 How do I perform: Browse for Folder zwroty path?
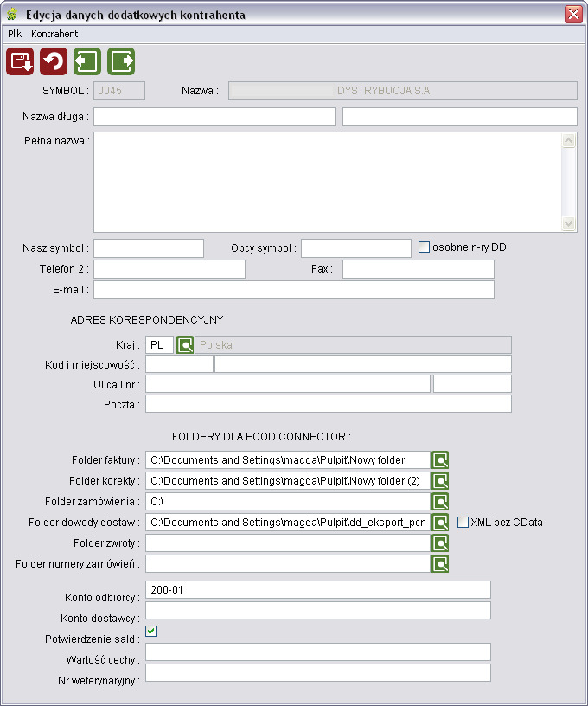[x=440, y=543]
